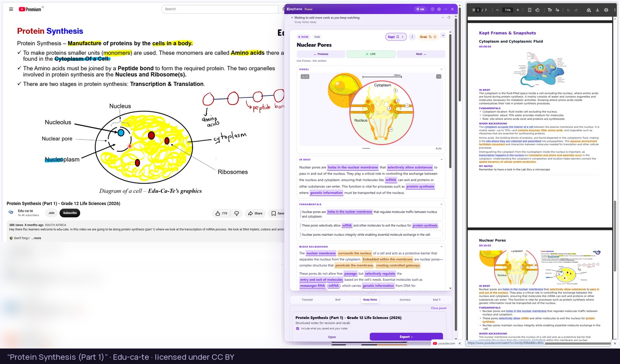Toggle PDF viewer sidebar menu icon
The width and height of the screenshot is (620, 364).
coord(473,10)
